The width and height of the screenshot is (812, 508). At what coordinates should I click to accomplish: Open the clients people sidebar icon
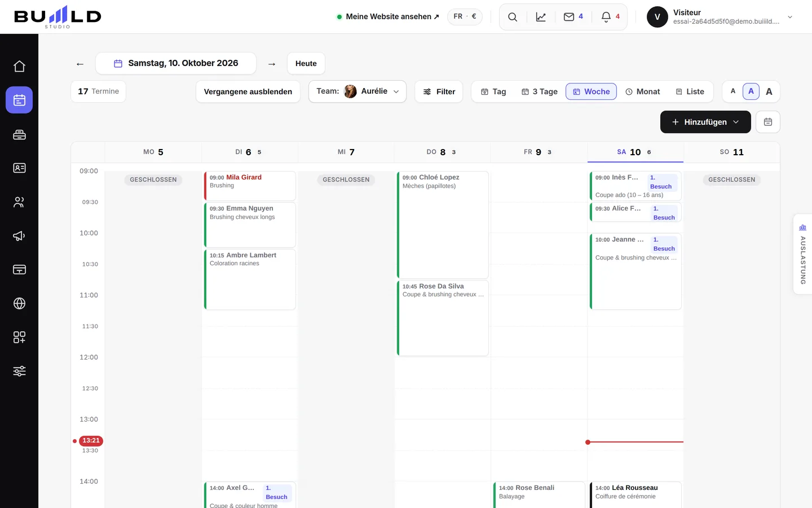(x=19, y=202)
